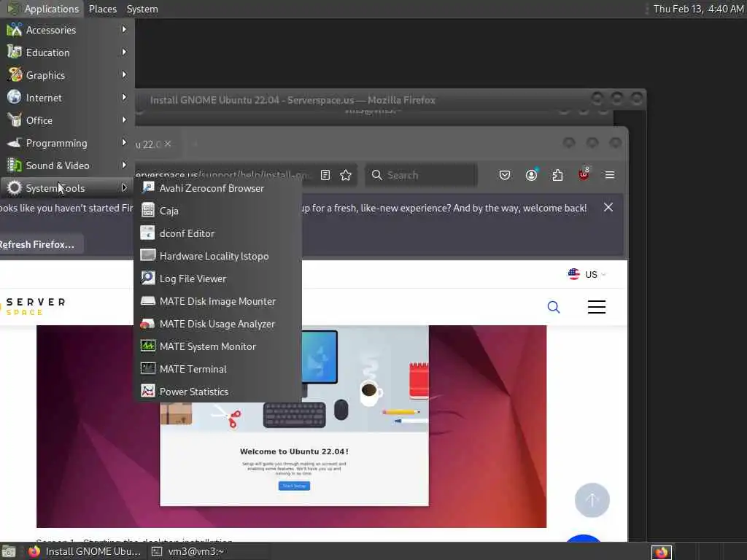
Task: Click the Serverspace site search icon
Action: (x=554, y=307)
